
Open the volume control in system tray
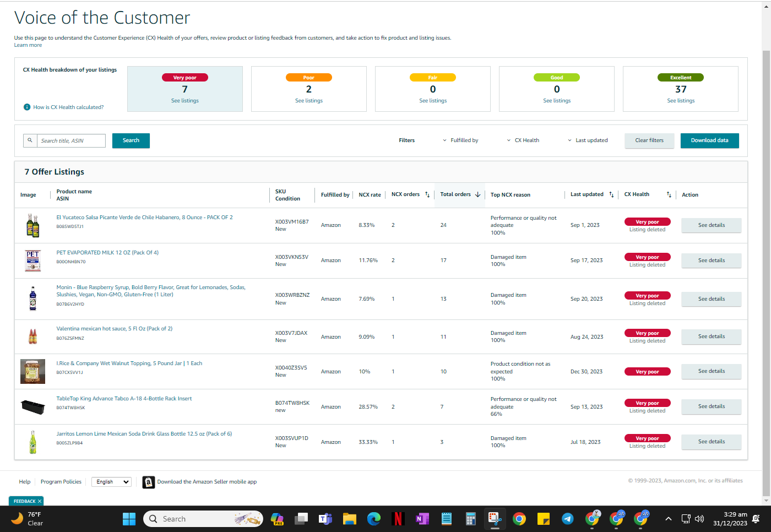(x=699, y=519)
